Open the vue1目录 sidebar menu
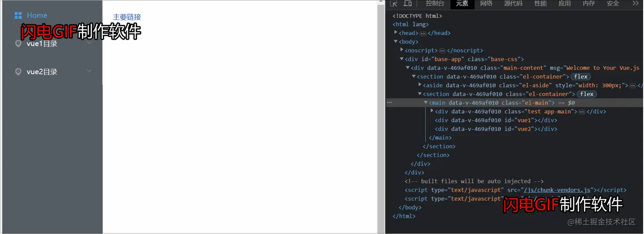The height and width of the screenshot is (234, 644). point(52,43)
